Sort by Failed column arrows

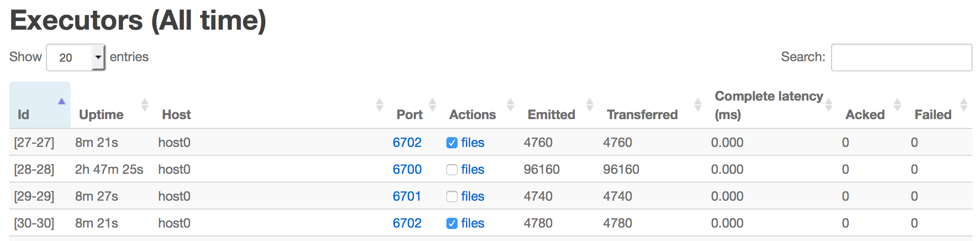coord(963,105)
